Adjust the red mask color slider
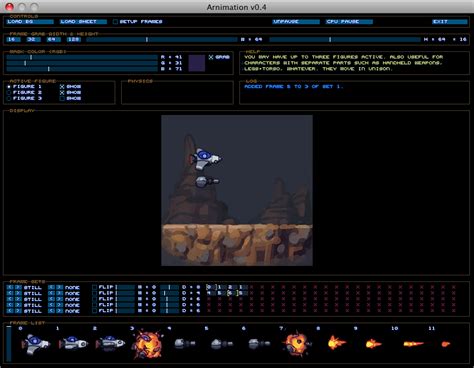Image resolution: width=474 pixels, height=368 pixels. [x=82, y=57]
